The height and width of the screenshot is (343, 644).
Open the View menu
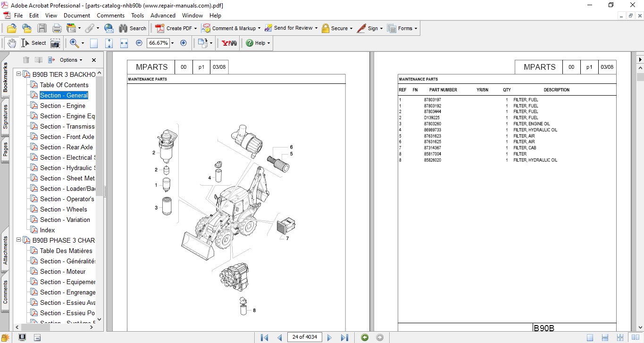[51, 16]
